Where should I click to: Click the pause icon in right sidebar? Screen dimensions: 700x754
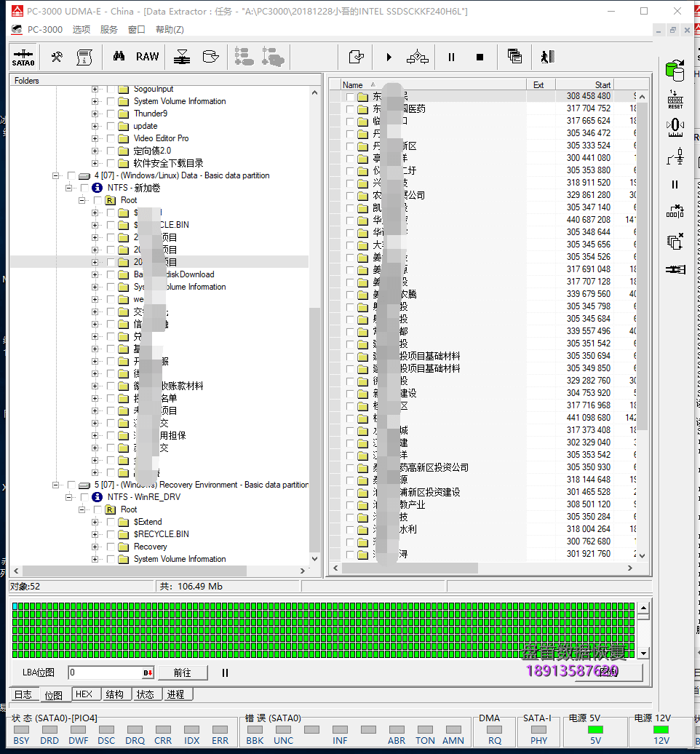coord(675,185)
